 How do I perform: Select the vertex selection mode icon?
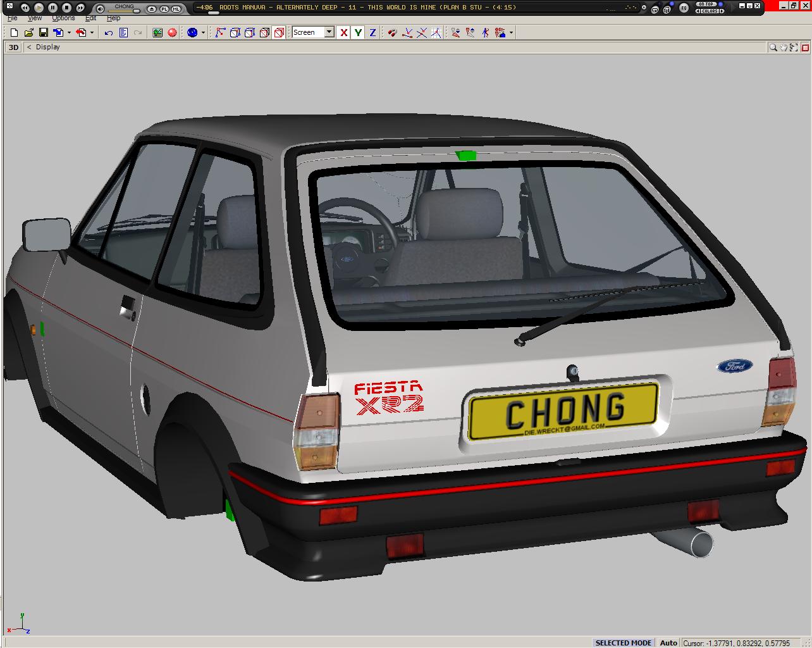pos(220,32)
